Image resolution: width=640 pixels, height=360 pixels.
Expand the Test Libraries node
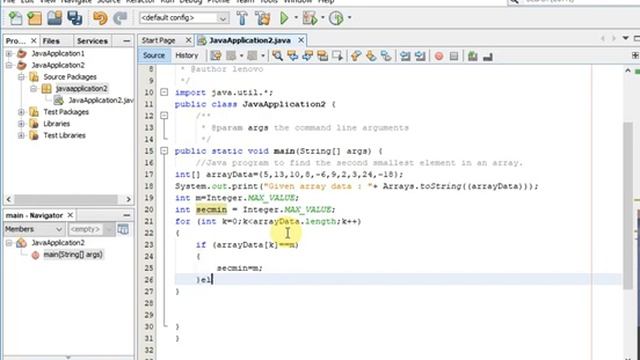(x=21, y=136)
